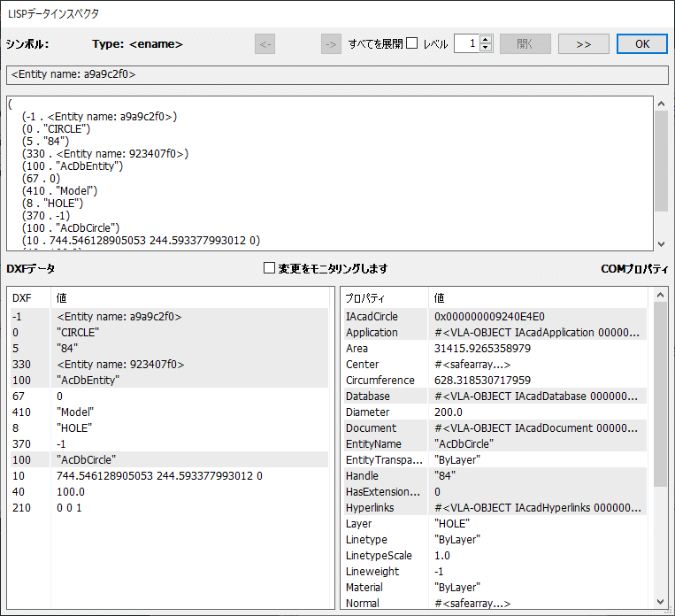This screenshot has width=675, height=616.
Task: Click the DXF column header
Action: (30, 297)
